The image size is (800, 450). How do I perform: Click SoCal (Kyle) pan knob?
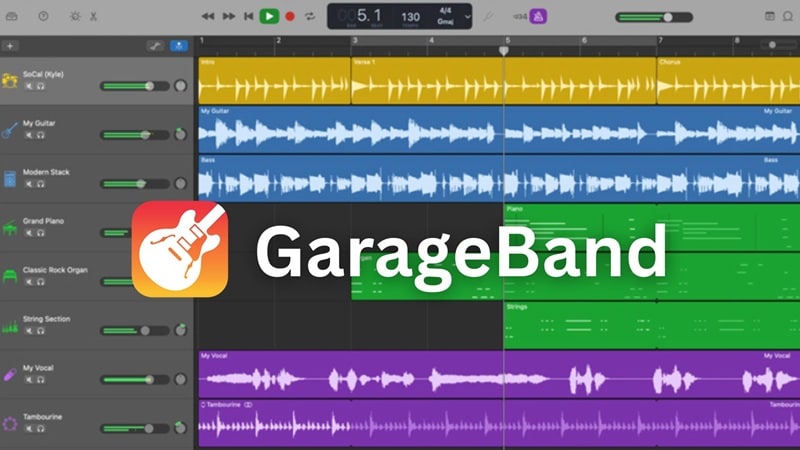[180, 86]
